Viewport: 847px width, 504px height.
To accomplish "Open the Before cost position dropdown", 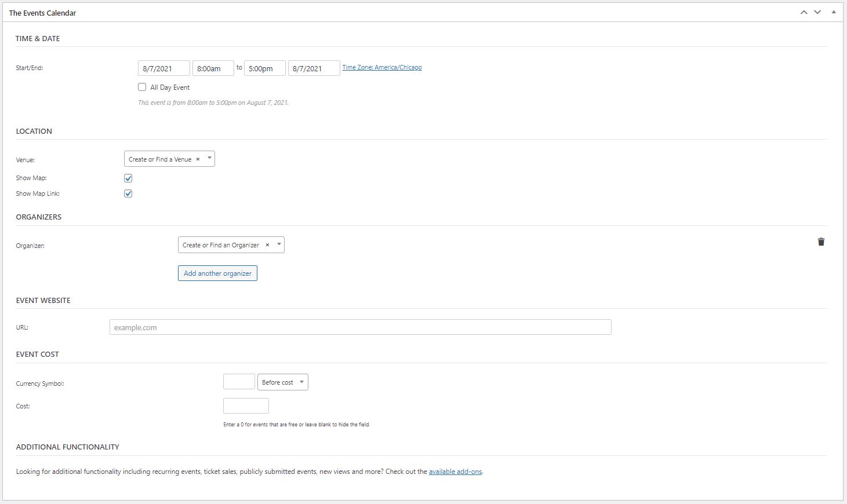I will click(x=283, y=382).
